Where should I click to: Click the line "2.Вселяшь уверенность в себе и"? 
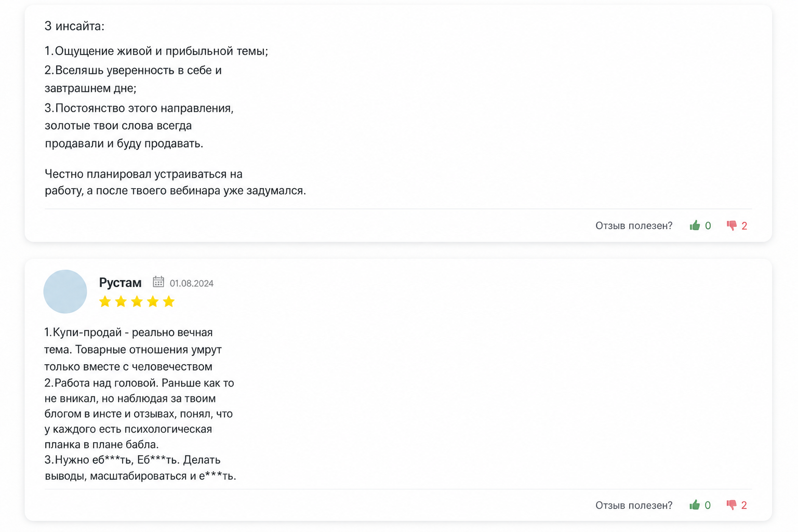pyautogui.click(x=133, y=70)
